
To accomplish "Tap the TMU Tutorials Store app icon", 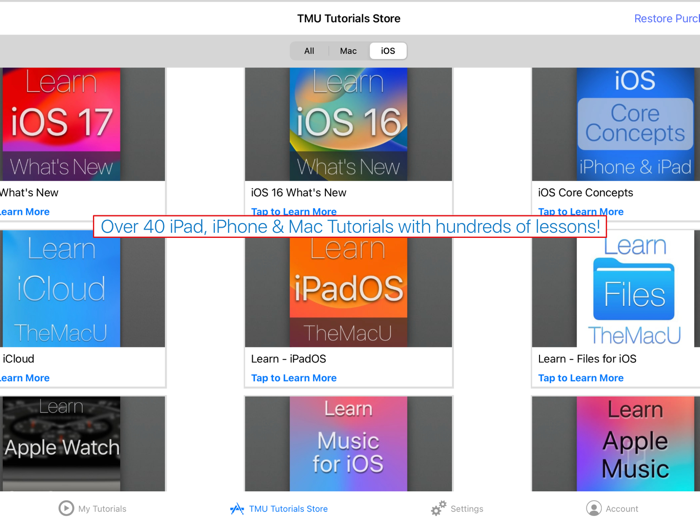I will coord(237,508).
